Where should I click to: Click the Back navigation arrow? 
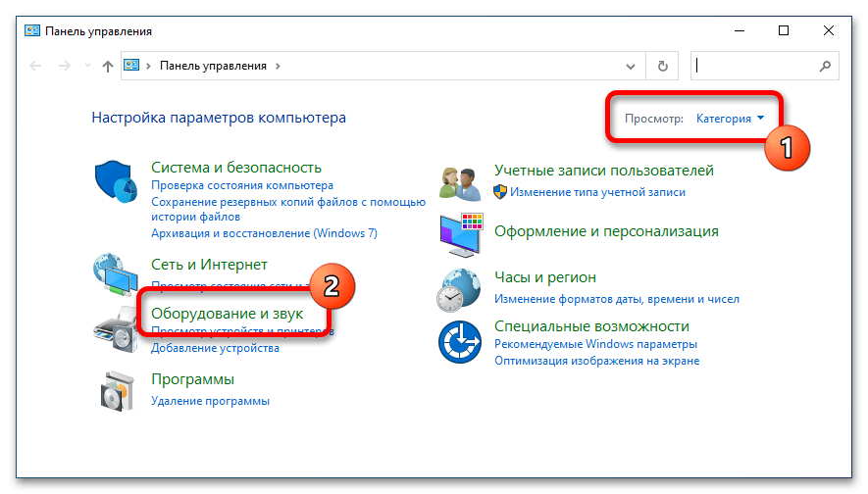point(35,66)
